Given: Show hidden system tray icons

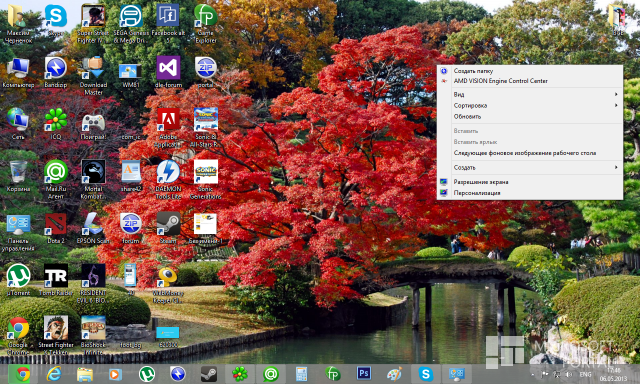Looking at the screenshot, I should point(533,374).
